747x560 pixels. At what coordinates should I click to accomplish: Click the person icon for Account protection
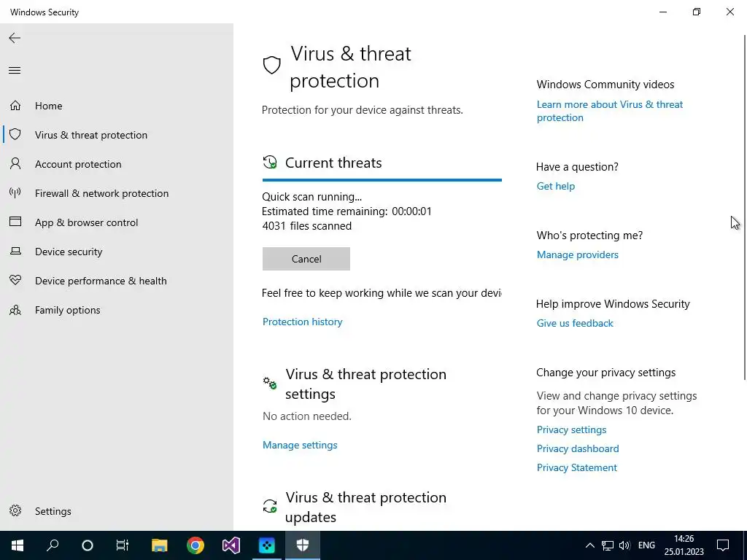[15, 164]
